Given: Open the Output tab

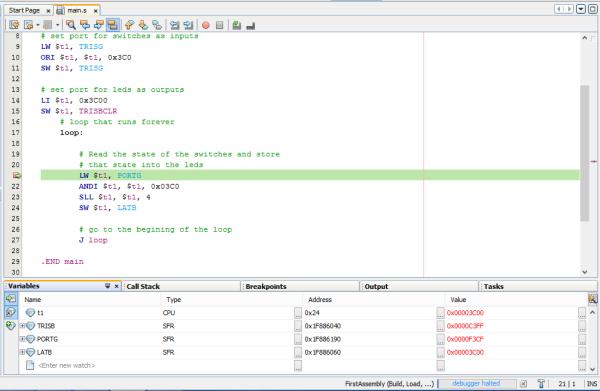Looking at the screenshot, I should [376, 286].
